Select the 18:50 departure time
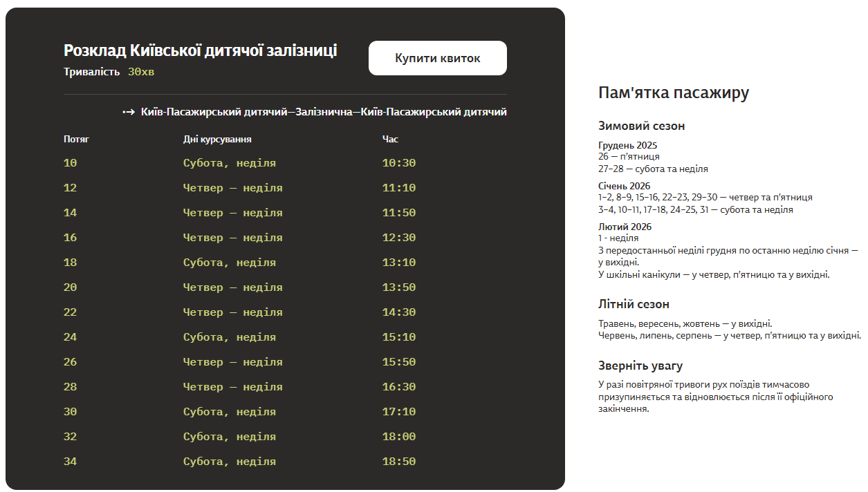This screenshot has width=868, height=492. (399, 462)
